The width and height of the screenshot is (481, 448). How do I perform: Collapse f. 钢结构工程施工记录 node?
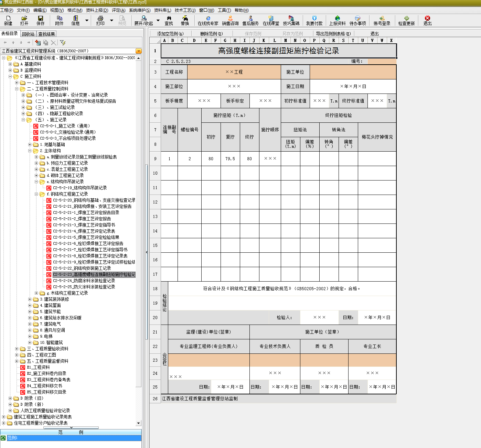(x=36, y=194)
